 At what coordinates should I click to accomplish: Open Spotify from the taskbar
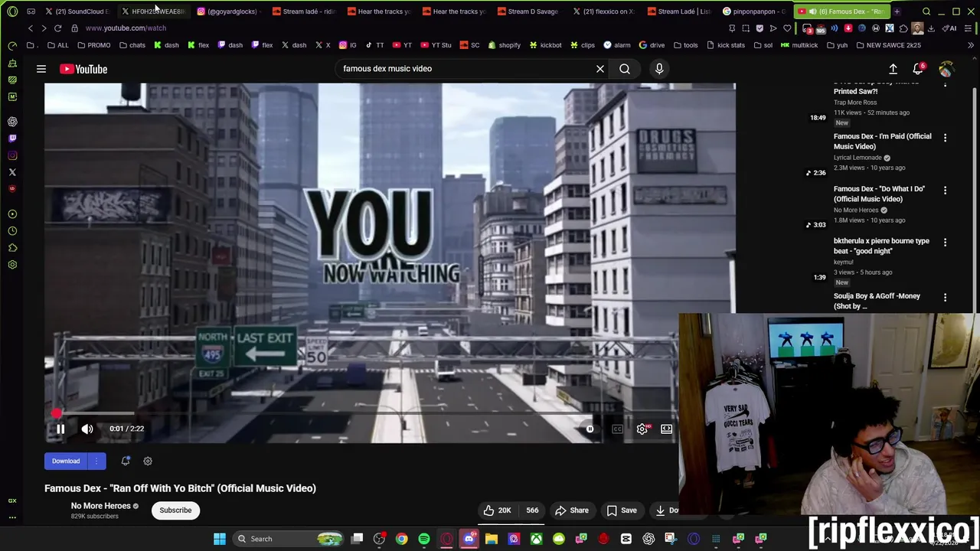point(424,539)
